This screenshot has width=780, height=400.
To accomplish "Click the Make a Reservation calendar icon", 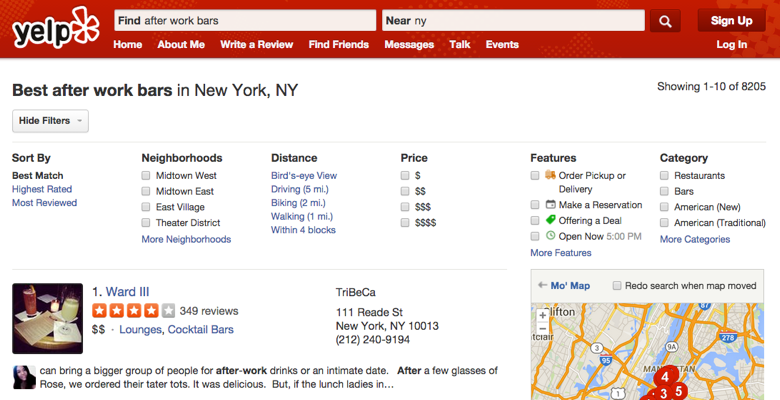I will tap(550, 204).
